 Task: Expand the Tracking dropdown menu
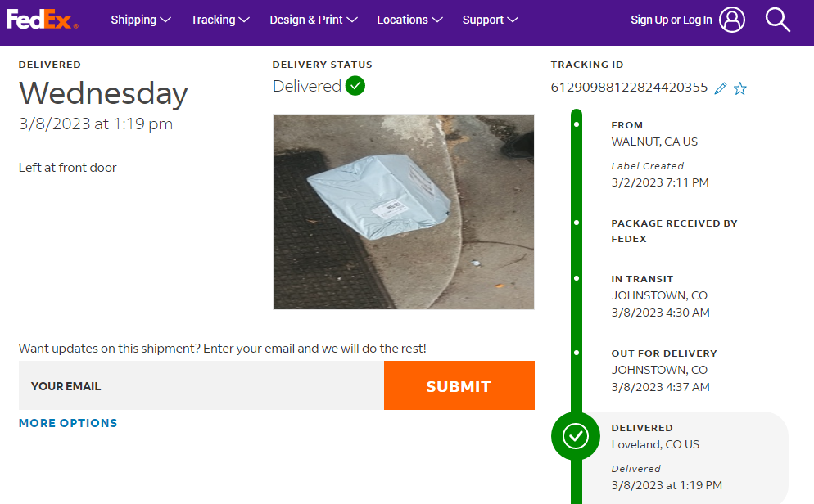click(x=219, y=20)
